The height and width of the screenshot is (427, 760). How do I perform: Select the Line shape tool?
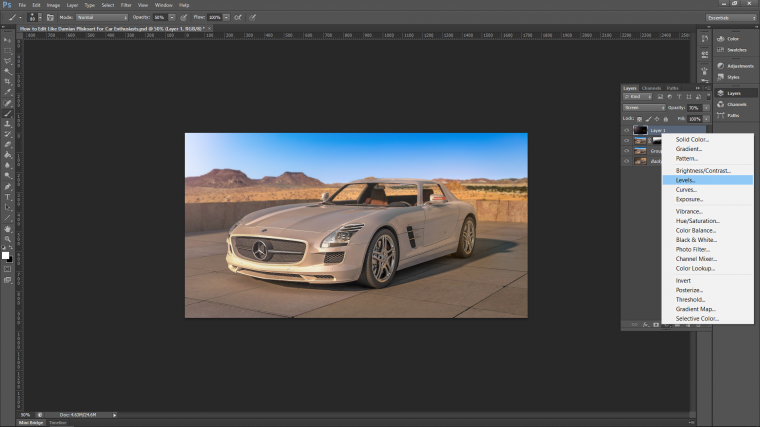point(7,218)
